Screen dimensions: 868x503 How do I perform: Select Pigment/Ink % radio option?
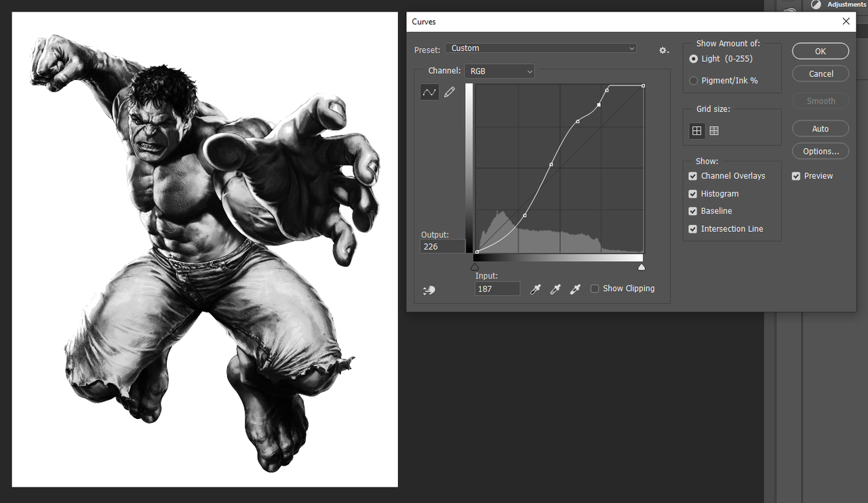click(693, 81)
